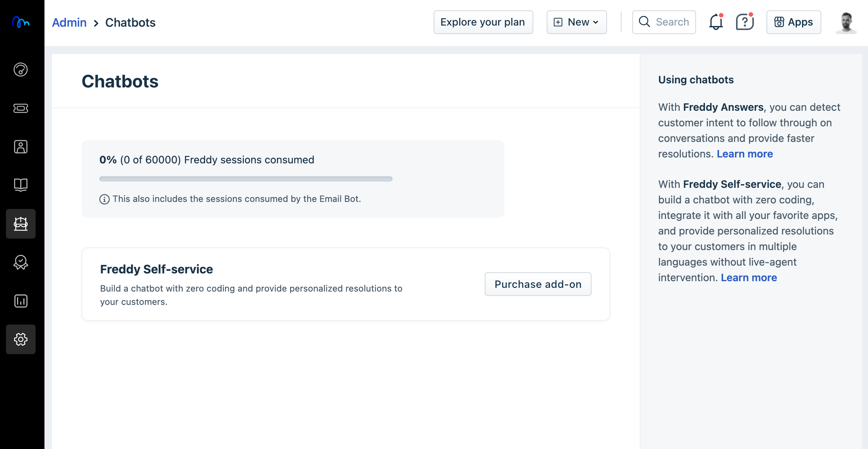Expand the New dropdown menu
Image resolution: width=868 pixels, height=449 pixels.
[x=576, y=22]
